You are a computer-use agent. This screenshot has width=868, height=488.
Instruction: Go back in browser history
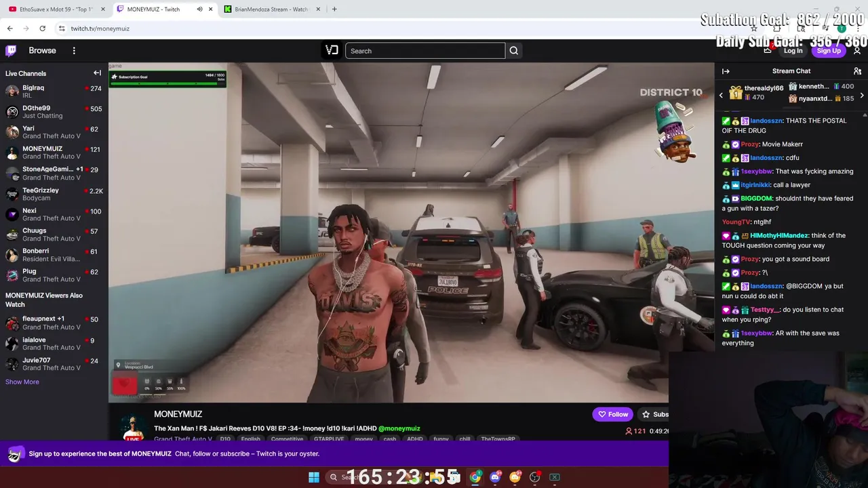pyautogui.click(x=9, y=28)
